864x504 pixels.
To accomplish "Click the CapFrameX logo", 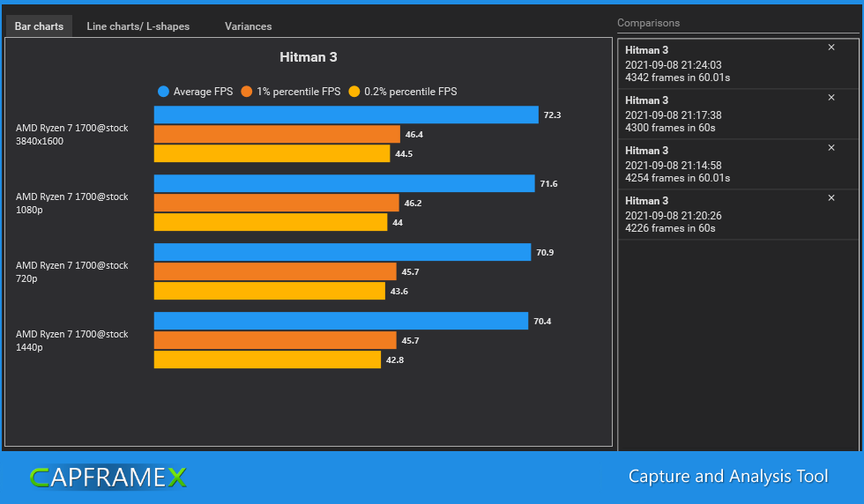I will click(x=108, y=477).
